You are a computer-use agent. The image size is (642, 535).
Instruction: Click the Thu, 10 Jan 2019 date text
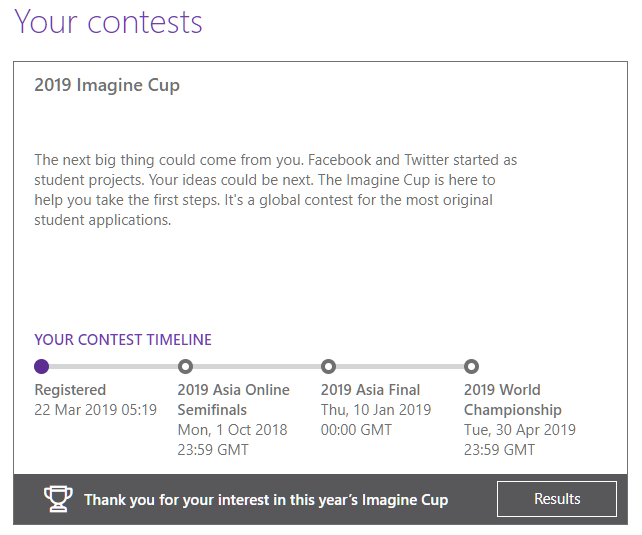[375, 410]
